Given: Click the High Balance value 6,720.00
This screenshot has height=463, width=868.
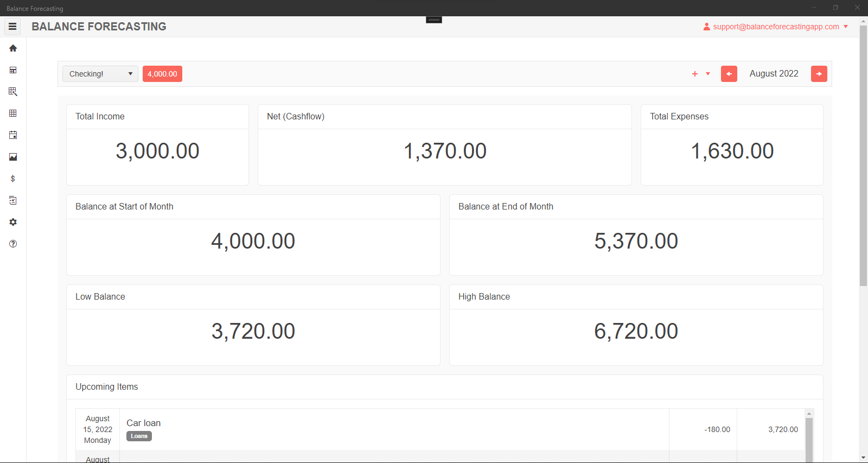Looking at the screenshot, I should (636, 331).
